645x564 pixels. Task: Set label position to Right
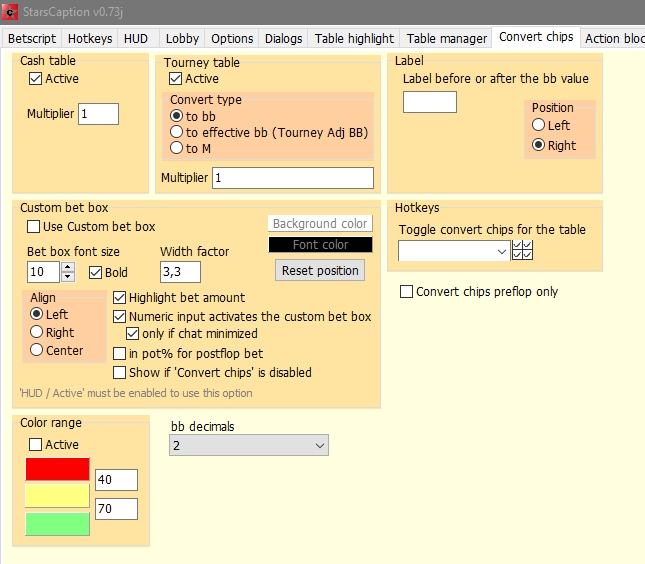[538, 145]
